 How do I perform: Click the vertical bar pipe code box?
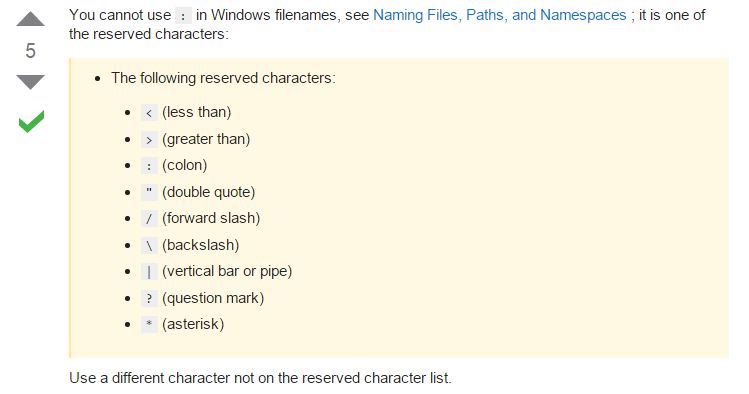click(x=149, y=272)
